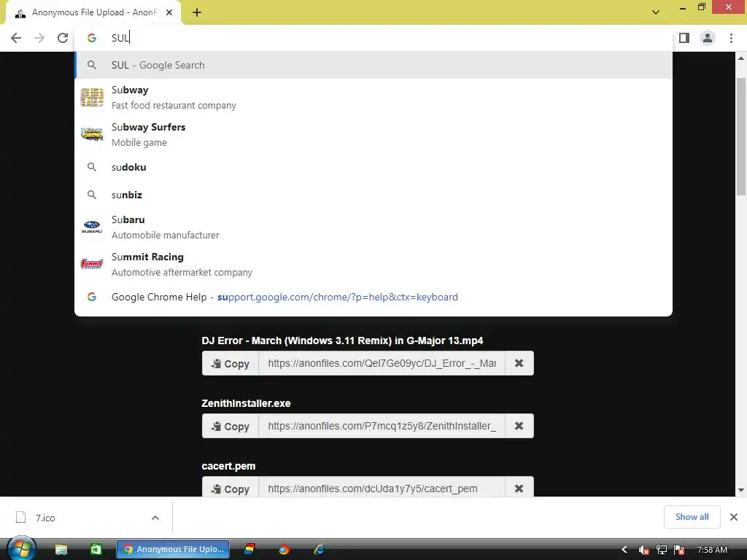
Task: Click the vertical scrollbar thumb
Action: pyautogui.click(x=741, y=136)
